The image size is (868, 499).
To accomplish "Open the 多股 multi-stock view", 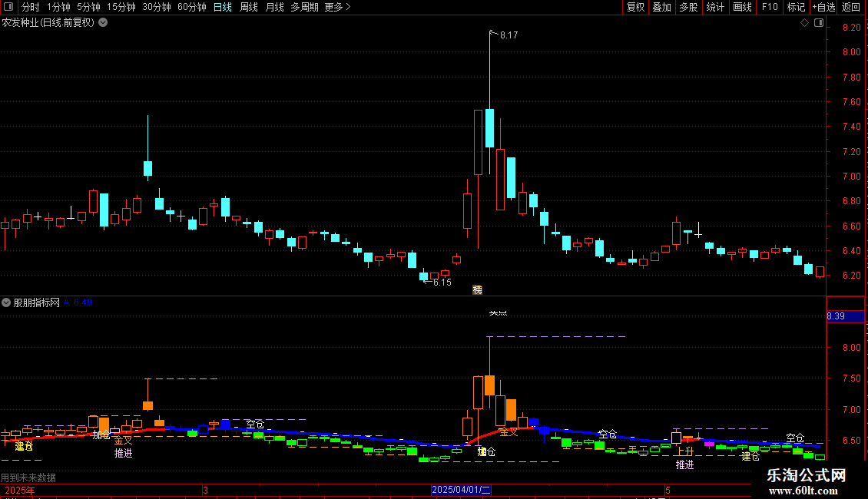I will [x=689, y=7].
